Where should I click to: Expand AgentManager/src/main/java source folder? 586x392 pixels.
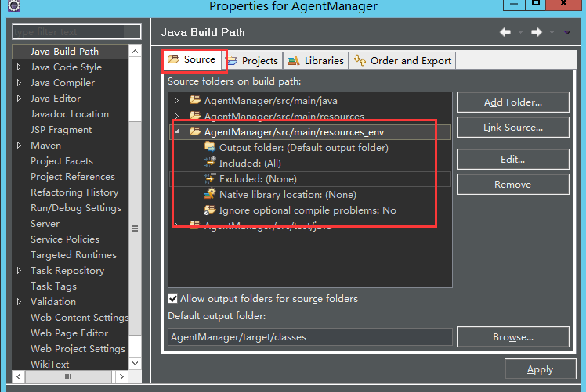pos(177,100)
